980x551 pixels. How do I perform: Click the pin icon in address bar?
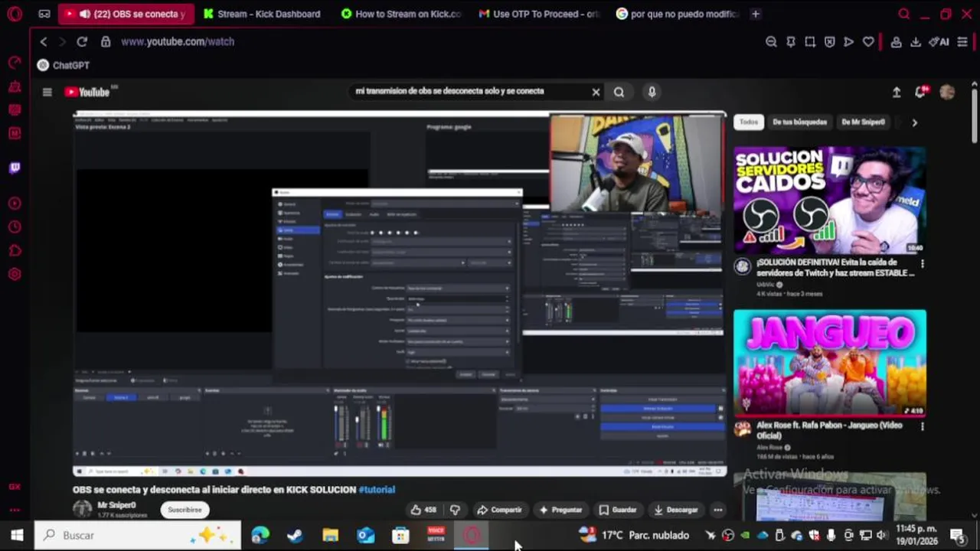[791, 42]
